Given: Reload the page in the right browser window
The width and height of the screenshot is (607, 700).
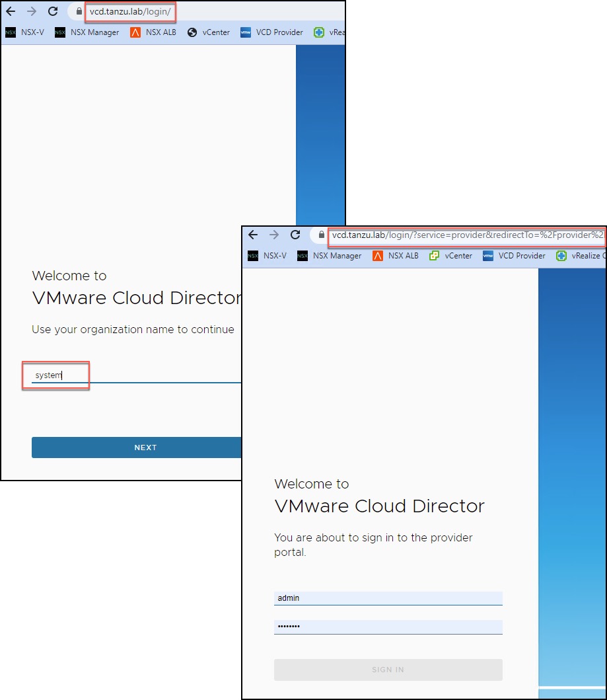Looking at the screenshot, I should tap(295, 235).
